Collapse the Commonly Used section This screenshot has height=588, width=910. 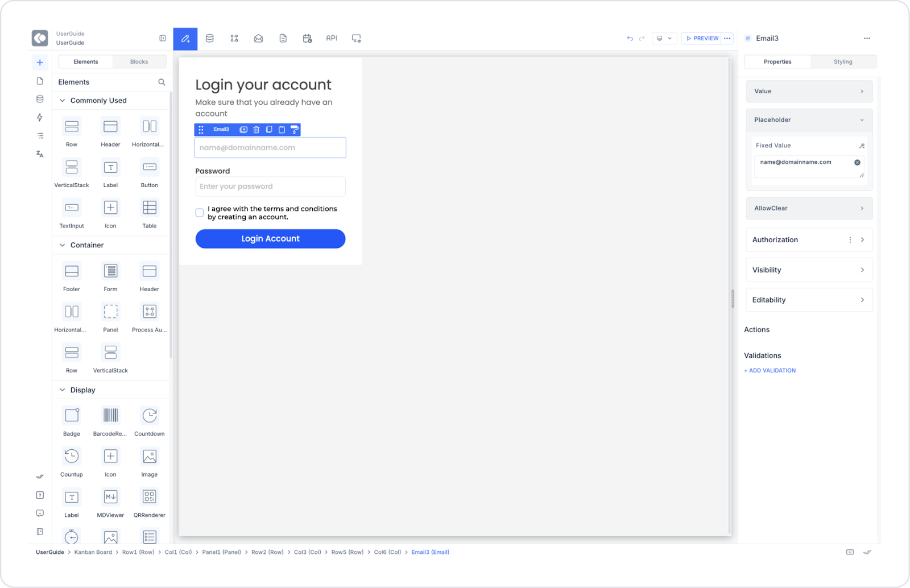pyautogui.click(x=63, y=101)
